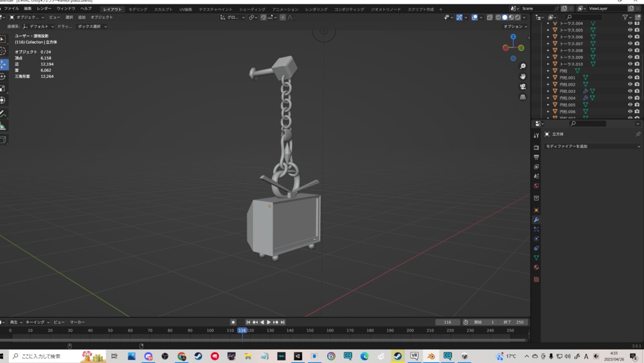The width and height of the screenshot is (644, 363).
Task: Hide トーラス.007 in viewport
Action: point(630,43)
